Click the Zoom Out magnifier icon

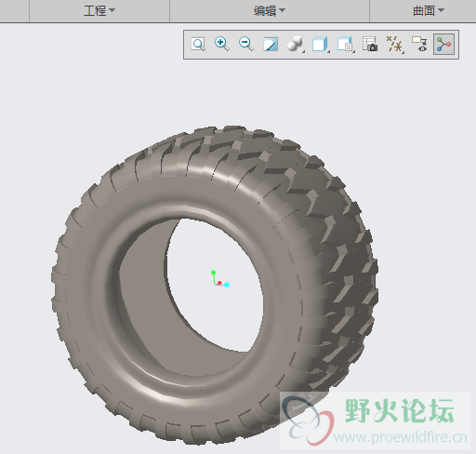[246, 44]
